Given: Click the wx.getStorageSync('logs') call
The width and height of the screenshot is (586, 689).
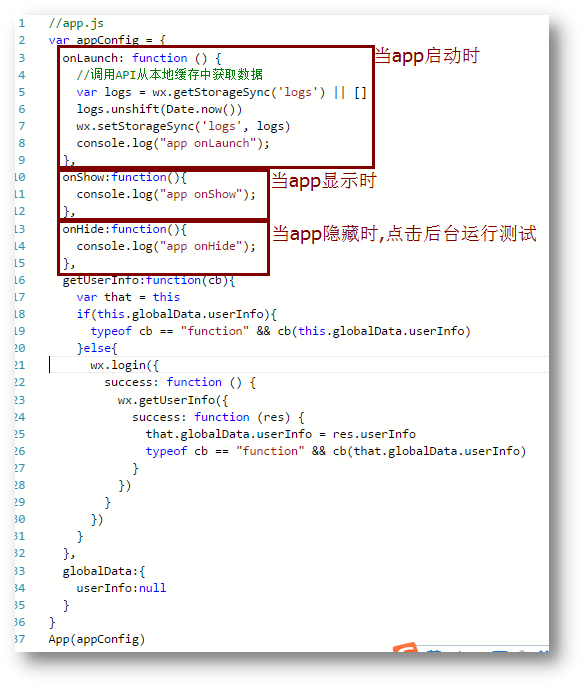Looking at the screenshot, I should click(239, 93).
